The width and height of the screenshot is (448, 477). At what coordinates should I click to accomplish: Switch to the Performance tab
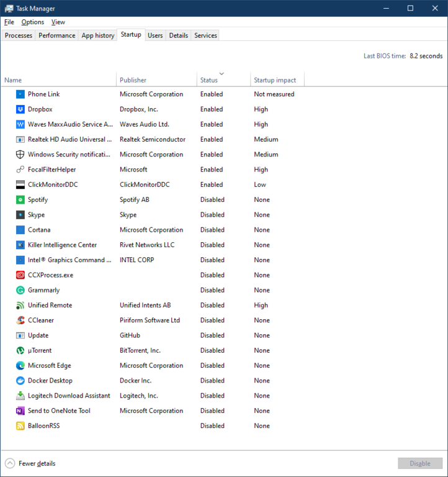point(57,35)
